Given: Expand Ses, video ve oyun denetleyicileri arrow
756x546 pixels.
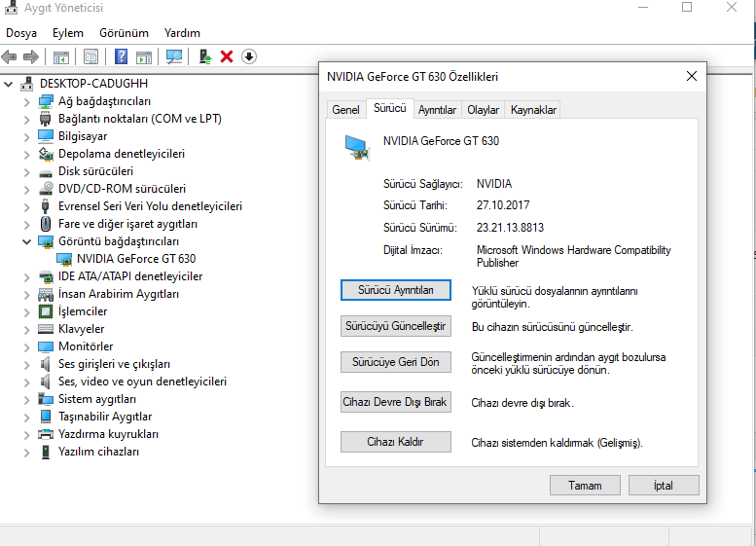Looking at the screenshot, I should (x=26, y=382).
